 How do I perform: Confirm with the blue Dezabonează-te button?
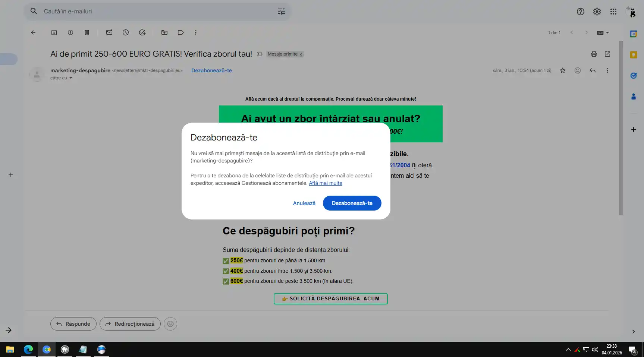click(352, 203)
